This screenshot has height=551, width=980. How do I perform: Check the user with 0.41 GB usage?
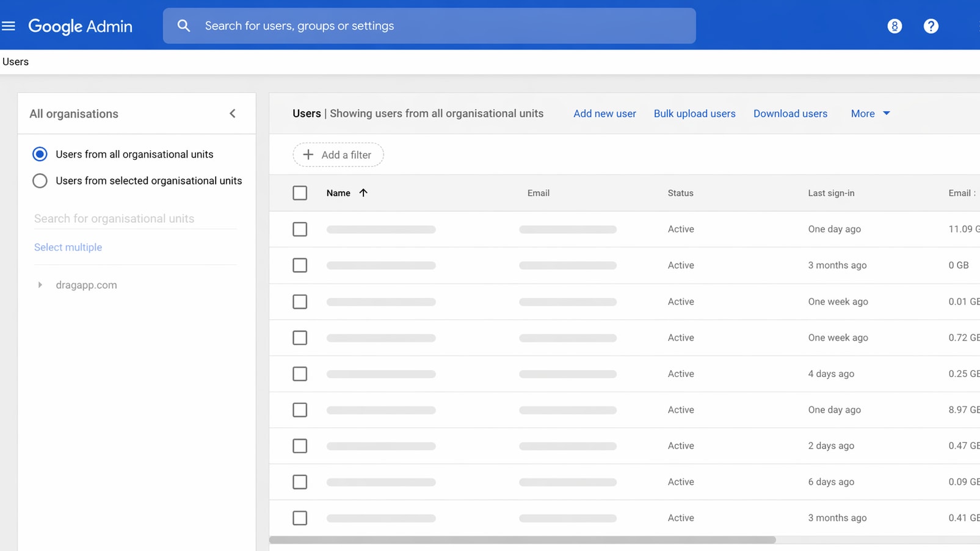coord(300,518)
